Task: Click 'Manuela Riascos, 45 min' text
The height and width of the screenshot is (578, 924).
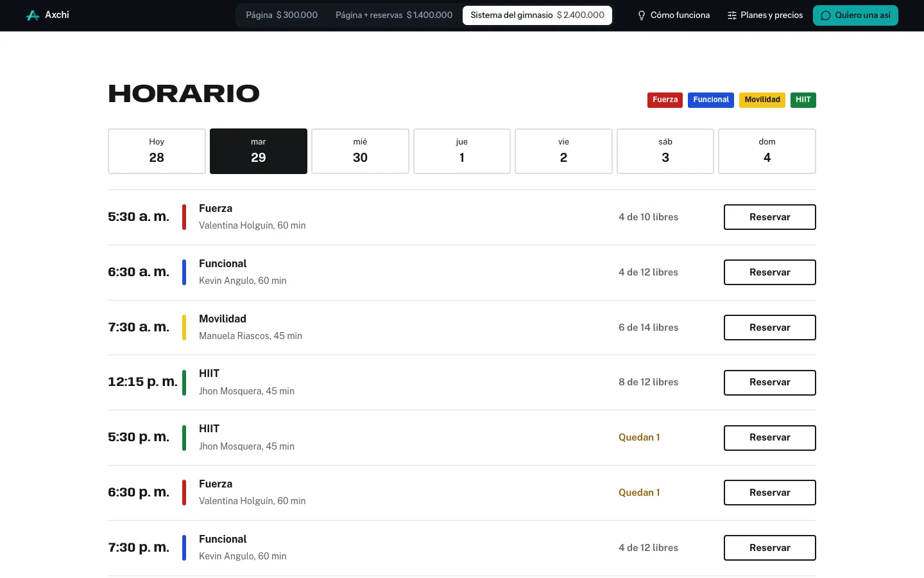Action: tap(250, 336)
